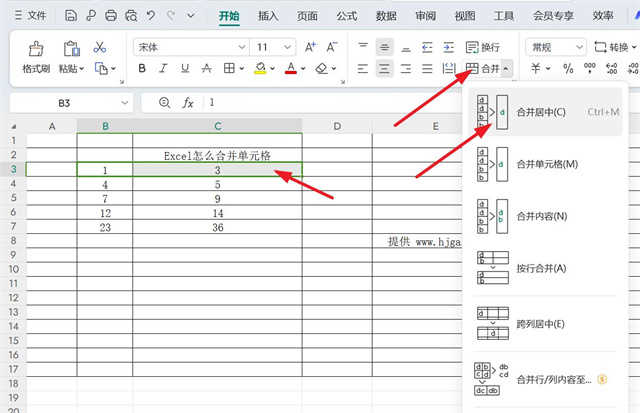Toggle Bold formatting
Screen dimensions: 640x413
pyautogui.click(x=142, y=69)
